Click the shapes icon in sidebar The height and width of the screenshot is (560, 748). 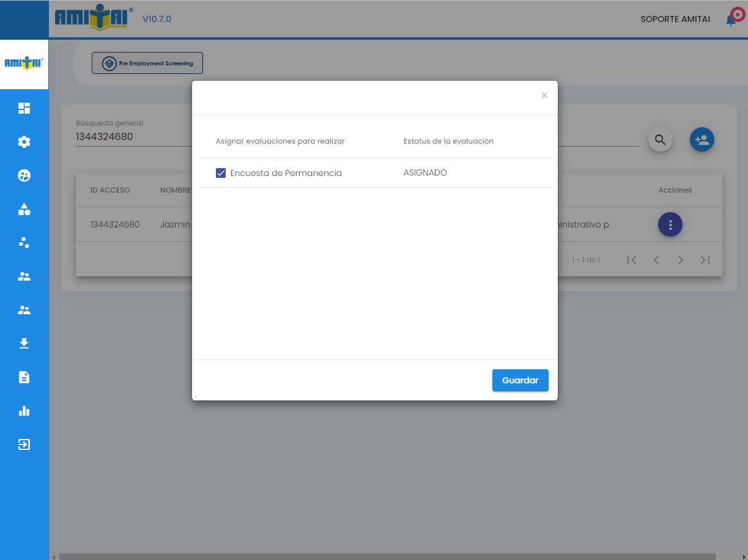tap(24, 210)
